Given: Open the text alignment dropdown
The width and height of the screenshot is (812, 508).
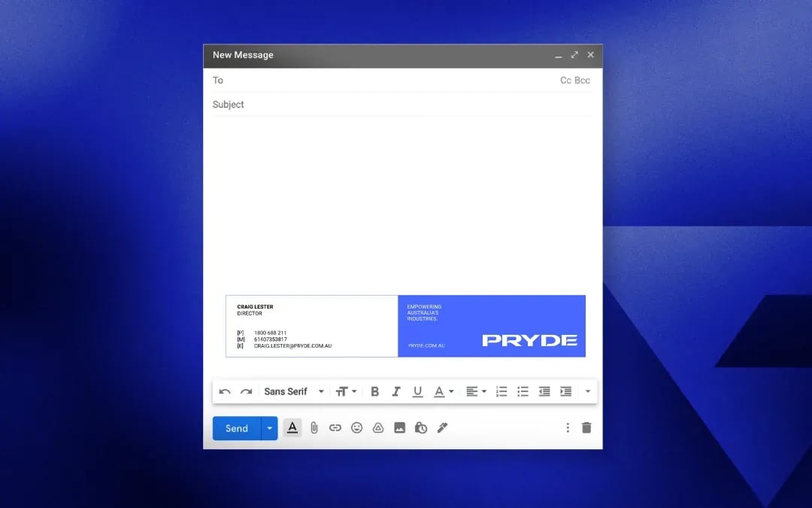Looking at the screenshot, I should pos(476,391).
